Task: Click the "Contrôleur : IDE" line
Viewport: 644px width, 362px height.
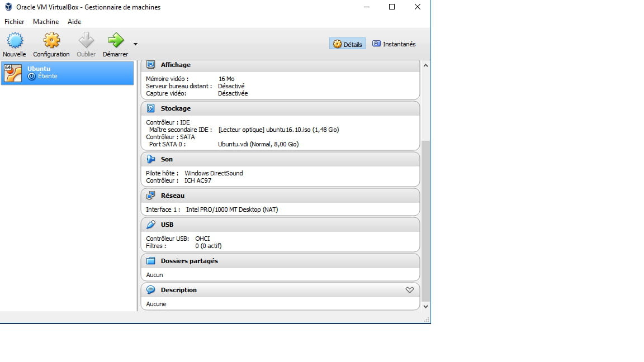Action: tap(168, 122)
